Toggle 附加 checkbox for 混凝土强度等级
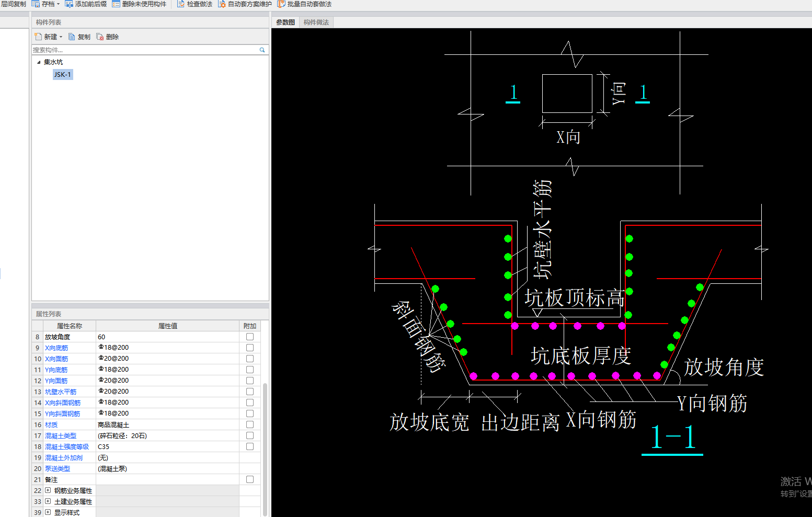 pos(250,447)
